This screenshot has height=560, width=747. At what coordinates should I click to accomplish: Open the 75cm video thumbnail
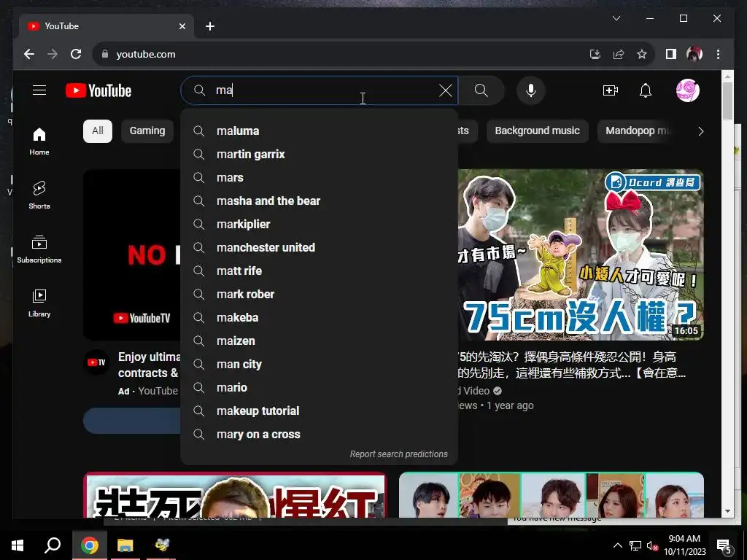coord(581,254)
